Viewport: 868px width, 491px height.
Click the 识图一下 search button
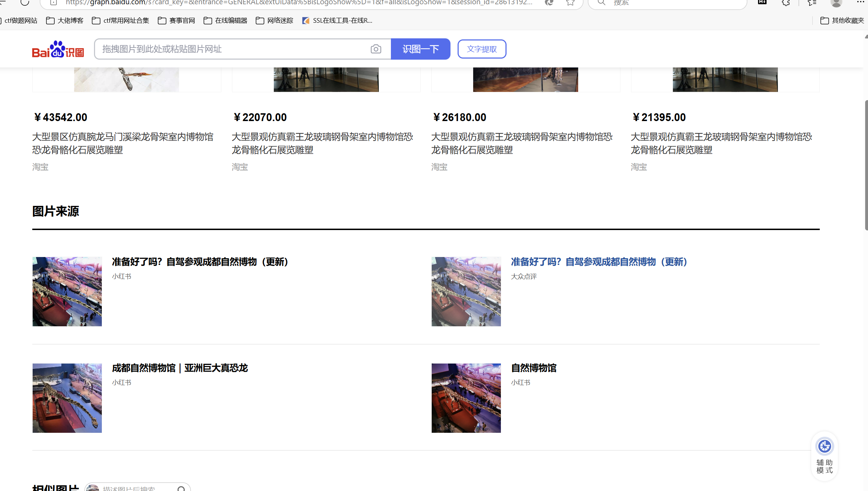(x=420, y=49)
